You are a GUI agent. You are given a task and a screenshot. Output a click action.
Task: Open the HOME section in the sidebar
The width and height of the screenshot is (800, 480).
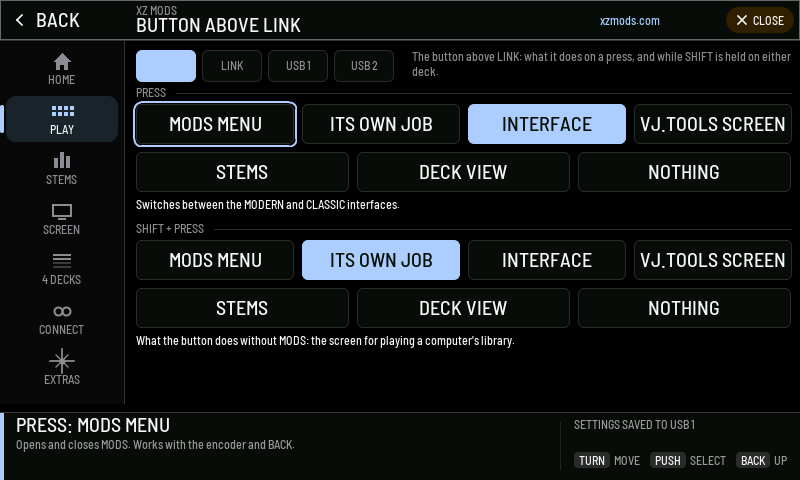62,69
